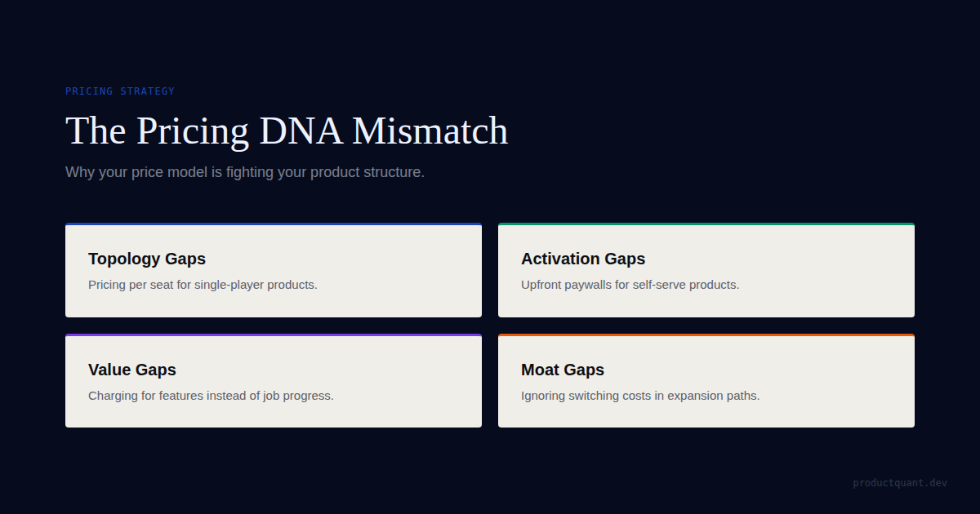The width and height of the screenshot is (980, 514).
Task: Click the orange accent bar on Moat card
Action: 706,335
